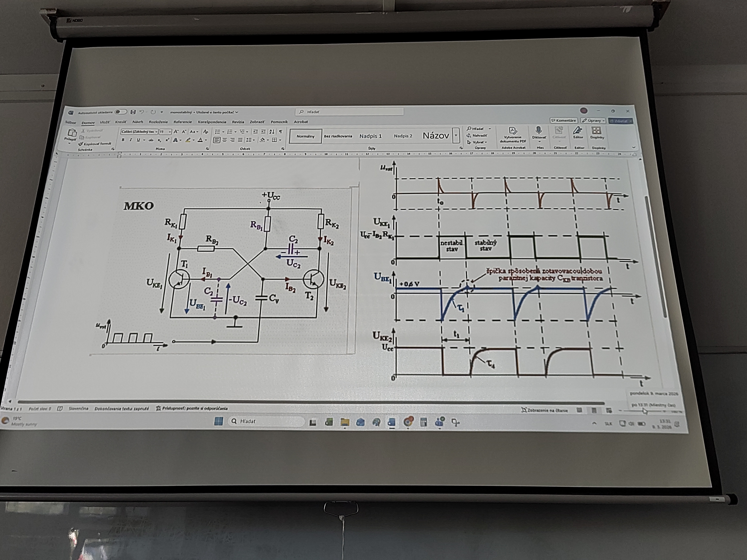Viewport: 747px width, 560px height.
Task: Click the sort A-Z icon
Action: 272,132
